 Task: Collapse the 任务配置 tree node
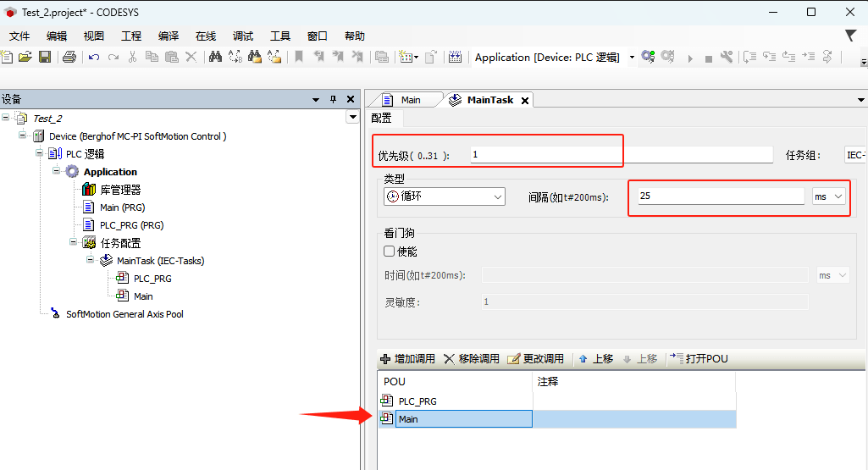[x=74, y=243]
